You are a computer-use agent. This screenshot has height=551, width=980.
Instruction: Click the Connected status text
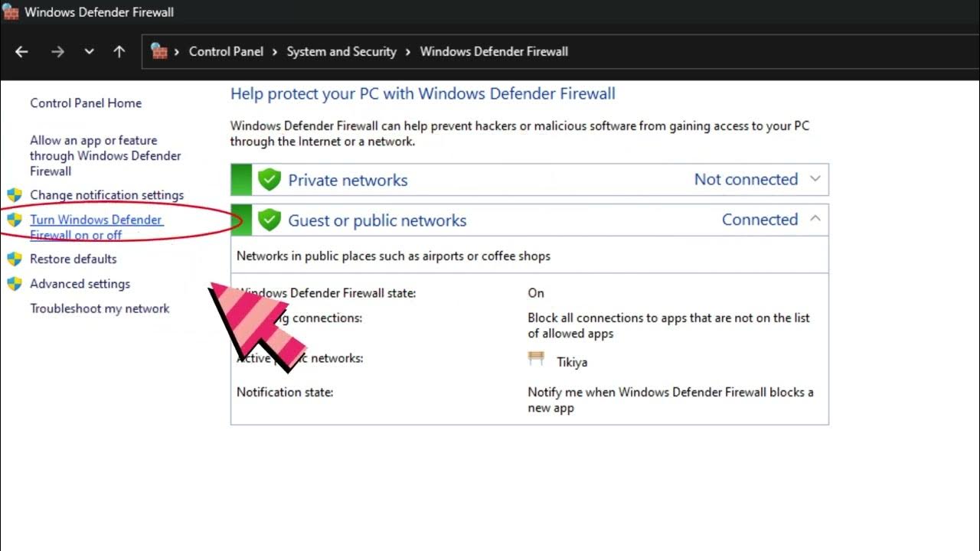(760, 220)
